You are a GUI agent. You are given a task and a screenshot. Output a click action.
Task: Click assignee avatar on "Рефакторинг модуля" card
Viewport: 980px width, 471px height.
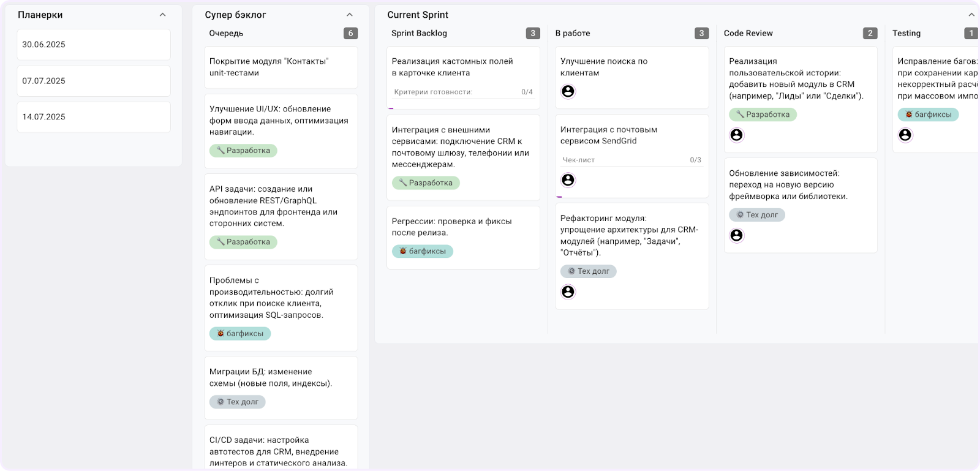[568, 292]
